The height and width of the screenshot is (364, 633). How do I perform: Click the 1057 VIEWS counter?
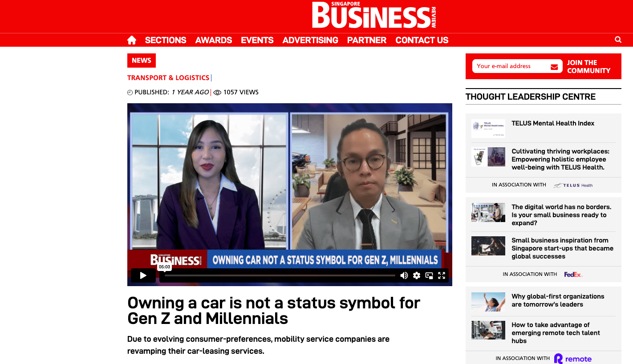click(236, 92)
